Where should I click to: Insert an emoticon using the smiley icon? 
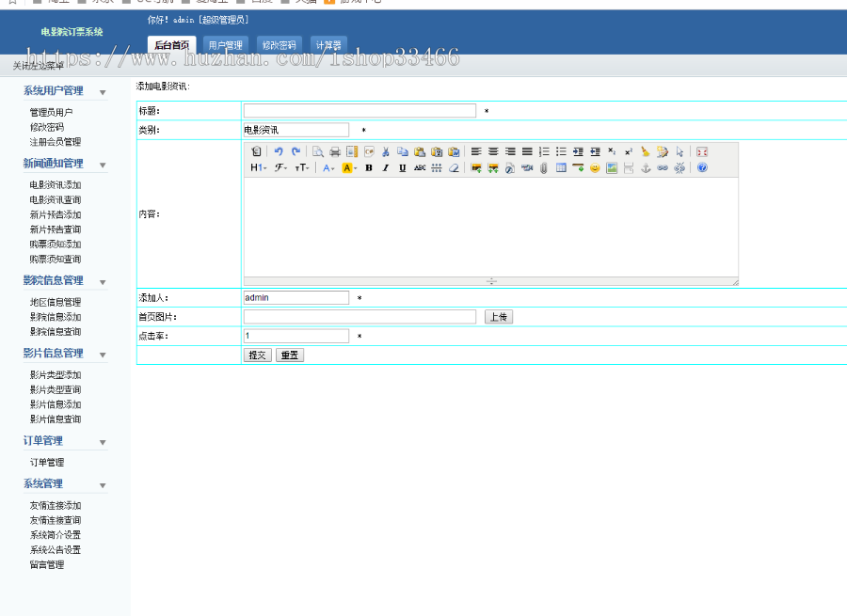click(x=595, y=168)
